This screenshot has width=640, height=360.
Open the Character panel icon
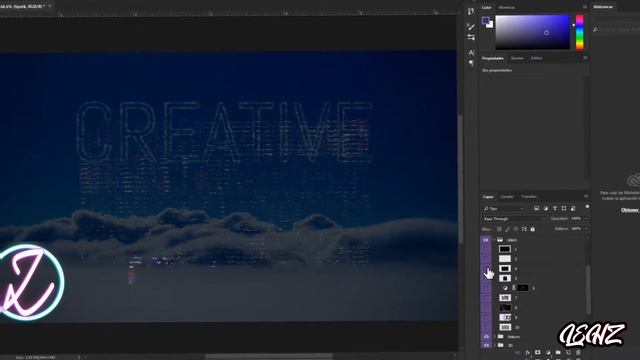[x=471, y=53]
